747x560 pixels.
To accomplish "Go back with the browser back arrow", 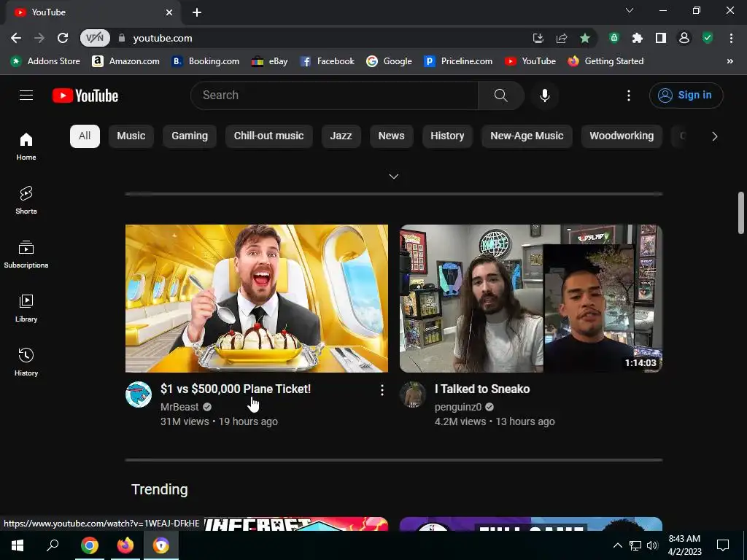I will pyautogui.click(x=16, y=38).
